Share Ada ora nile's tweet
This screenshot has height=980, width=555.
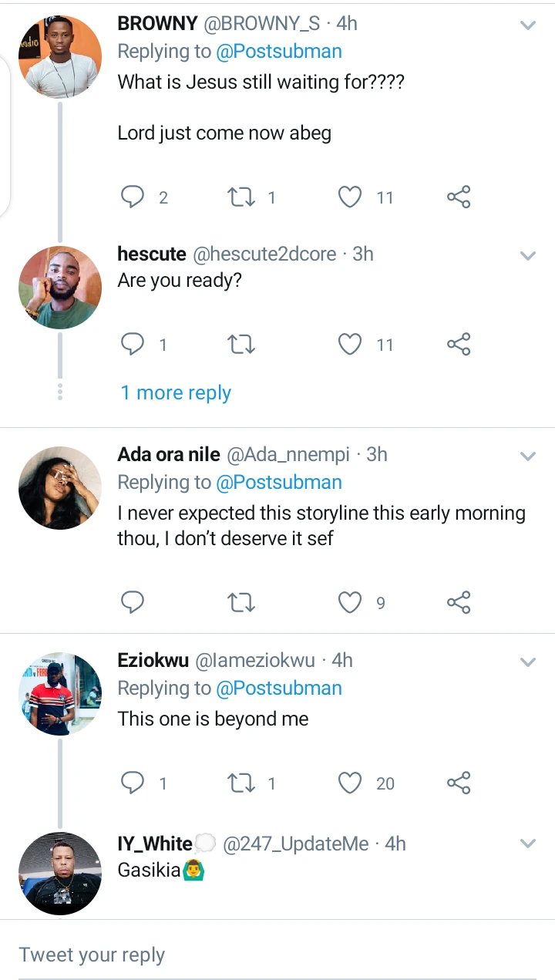pos(459,602)
